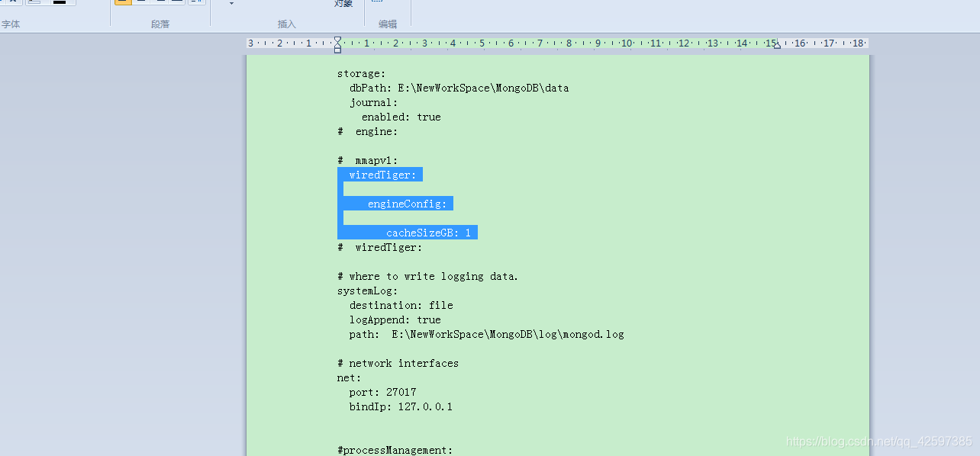Click the 'enabled: true' line
The width and height of the screenshot is (980, 456).
(401, 117)
